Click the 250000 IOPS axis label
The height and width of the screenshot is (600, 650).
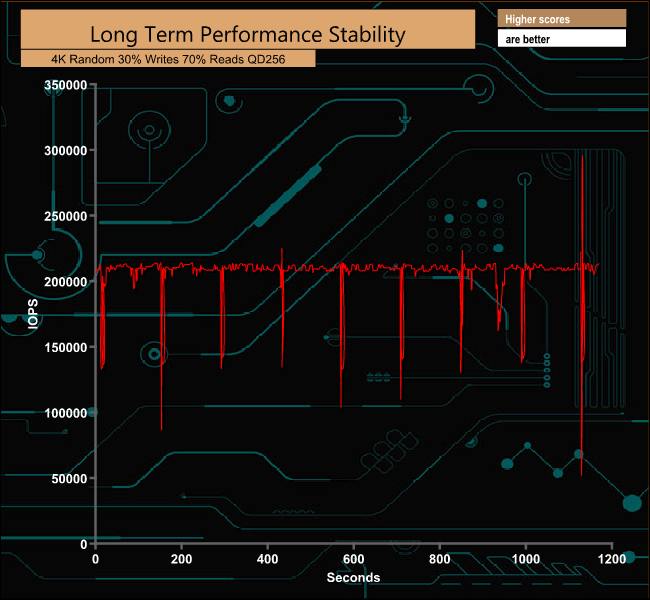tap(65, 216)
